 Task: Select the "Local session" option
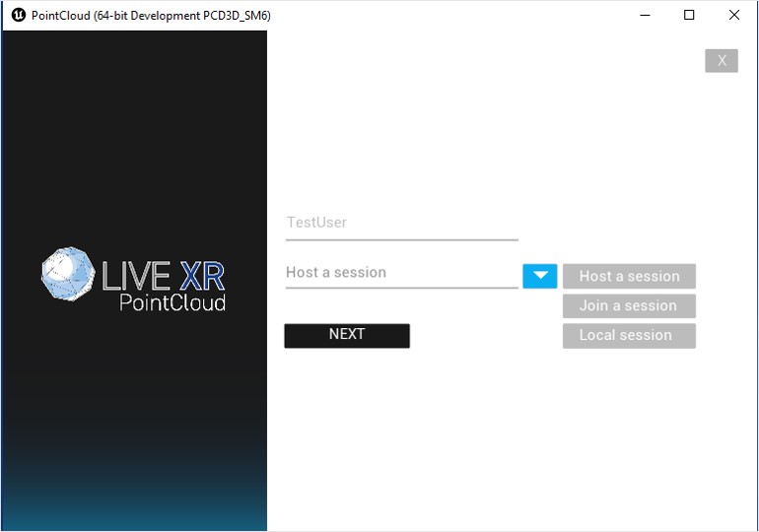click(x=629, y=335)
